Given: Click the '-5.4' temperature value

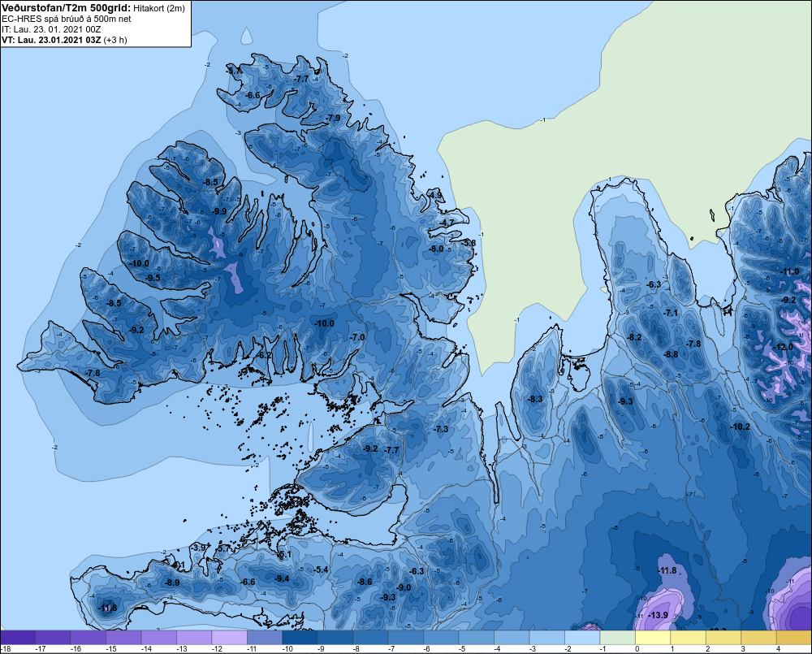Looking at the screenshot, I should coord(321,570).
